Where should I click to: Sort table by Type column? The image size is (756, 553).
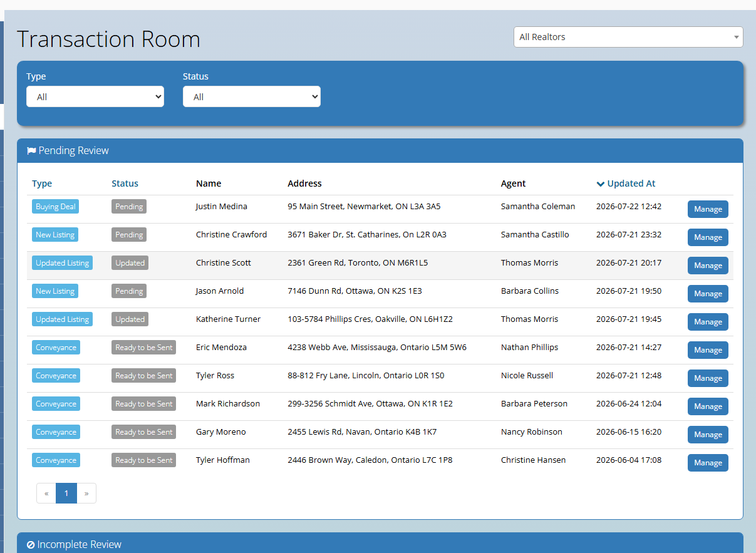coord(42,183)
